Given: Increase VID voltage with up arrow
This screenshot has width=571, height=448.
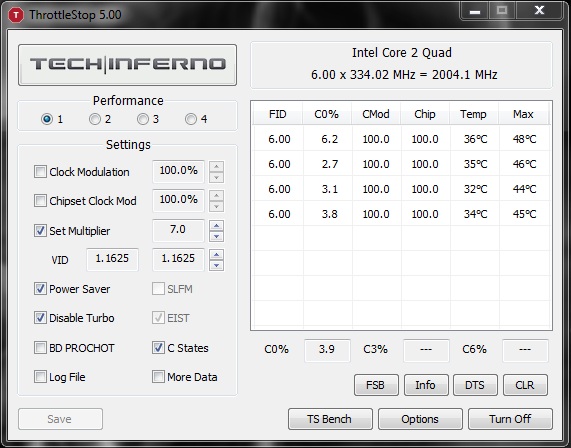Looking at the screenshot, I should [x=217, y=255].
